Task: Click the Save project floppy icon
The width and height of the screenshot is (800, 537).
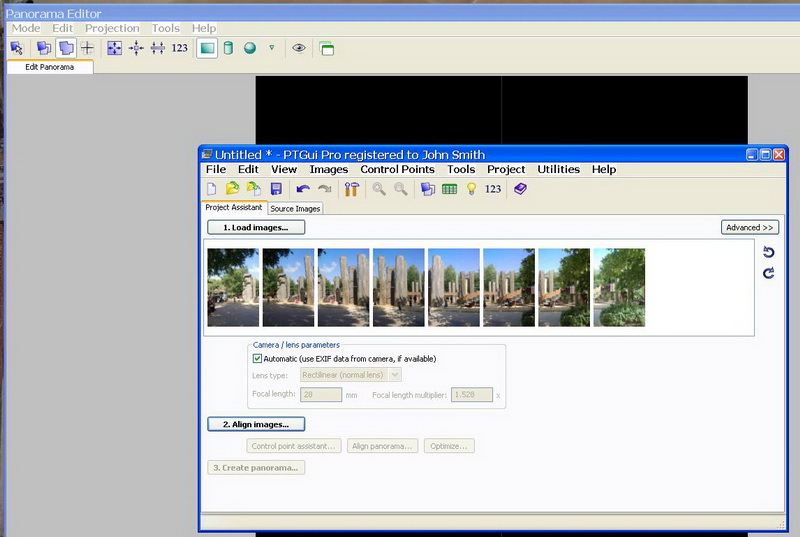Action: pos(277,189)
